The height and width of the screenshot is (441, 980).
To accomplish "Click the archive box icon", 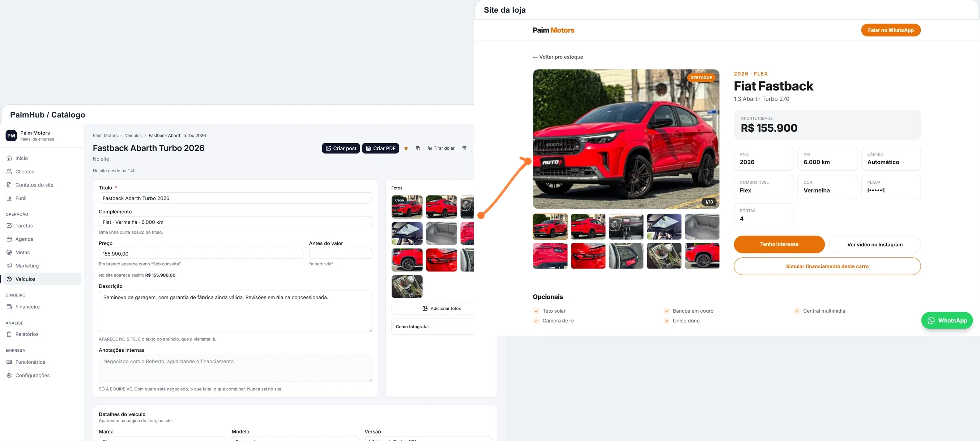I will 464,148.
